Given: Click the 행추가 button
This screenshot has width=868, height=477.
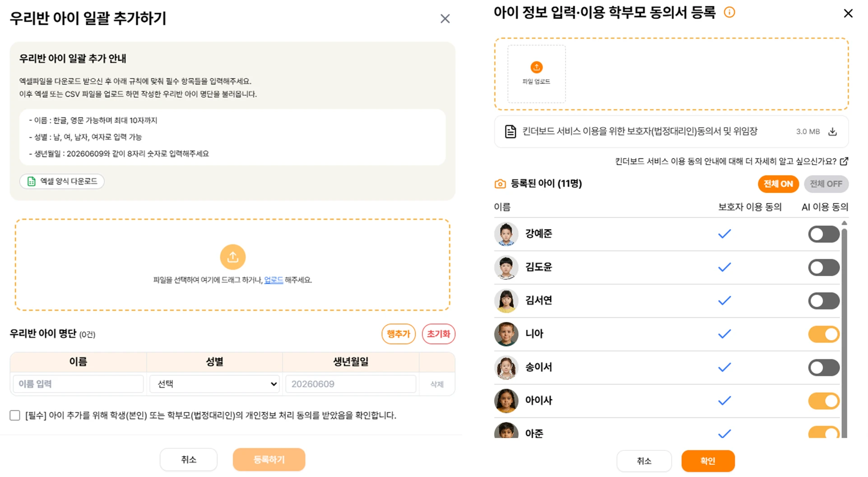Looking at the screenshot, I should point(398,334).
